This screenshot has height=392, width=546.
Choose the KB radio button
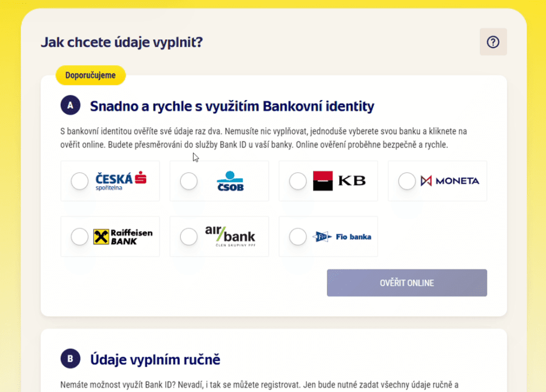pos(298,181)
